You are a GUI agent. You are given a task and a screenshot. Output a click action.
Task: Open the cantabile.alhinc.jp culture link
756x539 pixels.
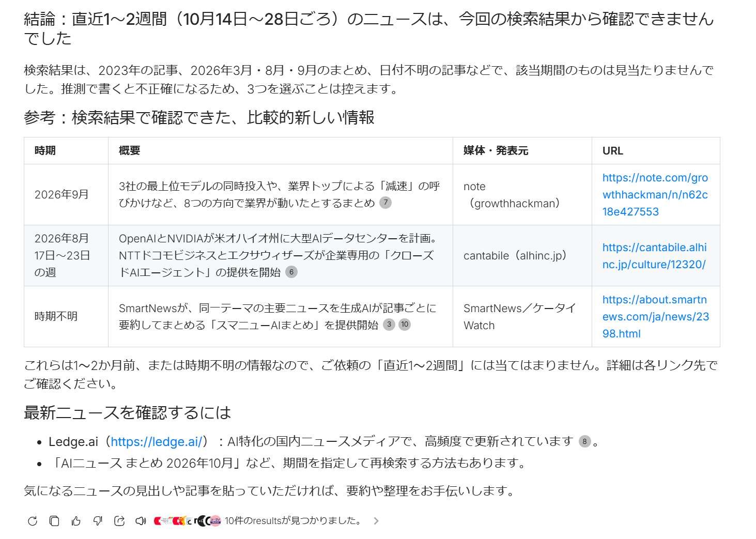(x=655, y=256)
